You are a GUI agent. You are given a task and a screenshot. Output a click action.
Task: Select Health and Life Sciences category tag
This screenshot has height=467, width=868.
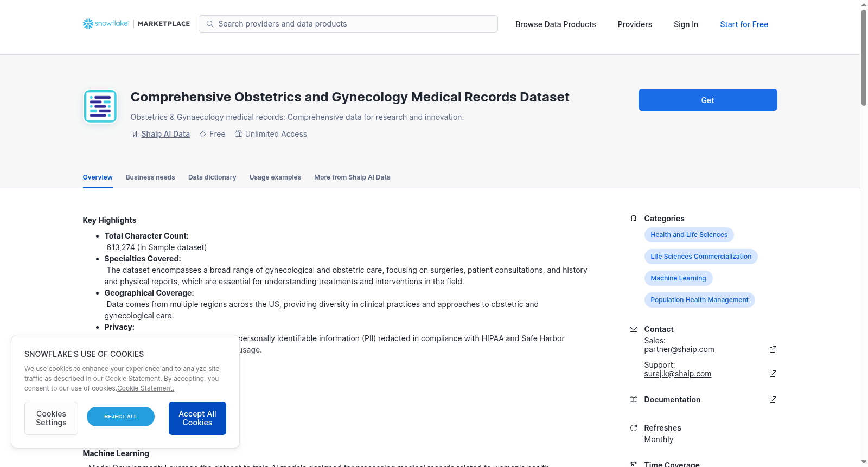(x=689, y=235)
